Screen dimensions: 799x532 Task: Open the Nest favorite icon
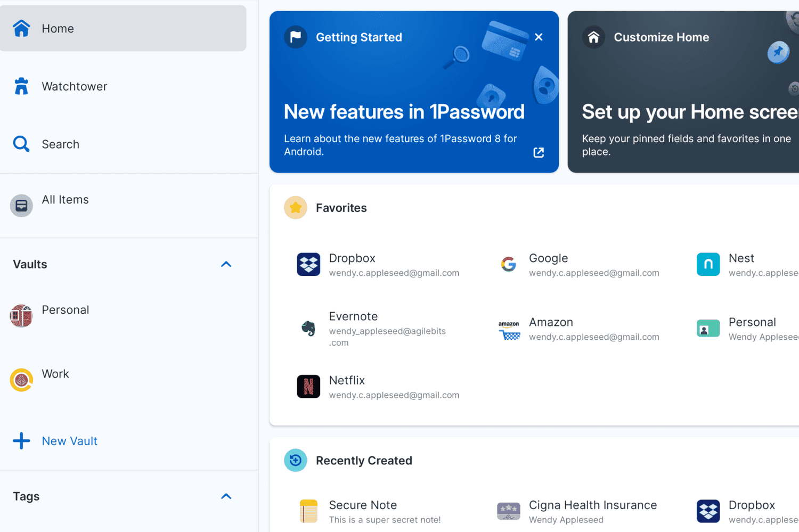(708, 264)
